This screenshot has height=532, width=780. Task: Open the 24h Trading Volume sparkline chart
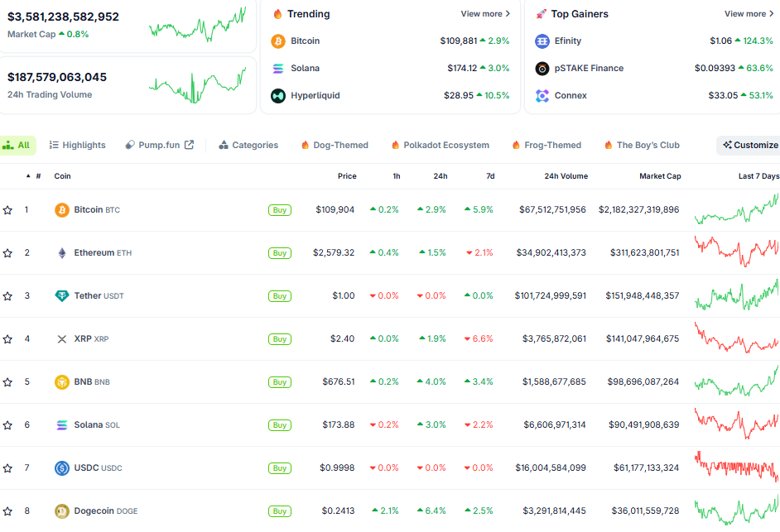pyautogui.click(x=198, y=85)
